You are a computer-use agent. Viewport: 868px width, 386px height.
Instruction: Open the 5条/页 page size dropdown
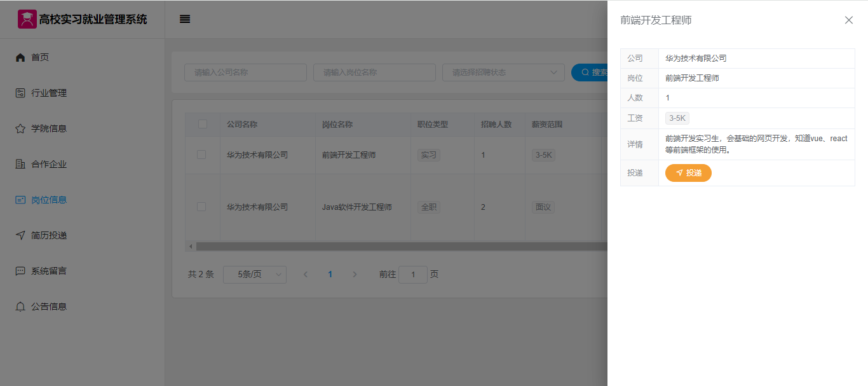pyautogui.click(x=255, y=275)
